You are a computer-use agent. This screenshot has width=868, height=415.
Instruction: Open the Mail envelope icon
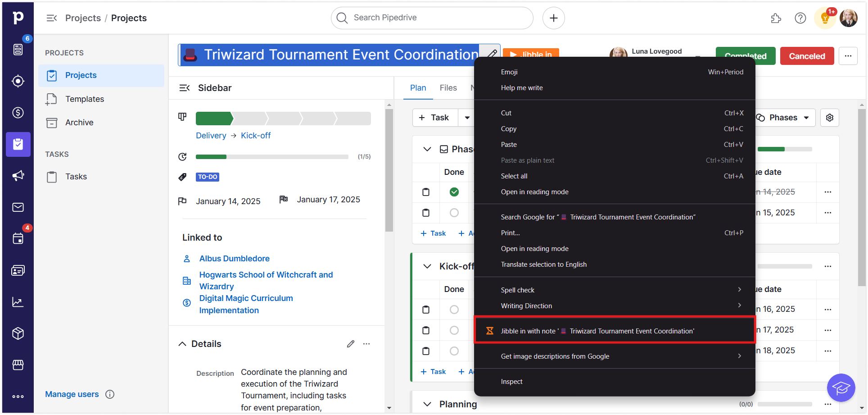(x=18, y=207)
